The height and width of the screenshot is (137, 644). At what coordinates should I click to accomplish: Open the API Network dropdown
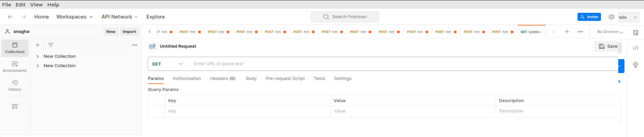120,17
